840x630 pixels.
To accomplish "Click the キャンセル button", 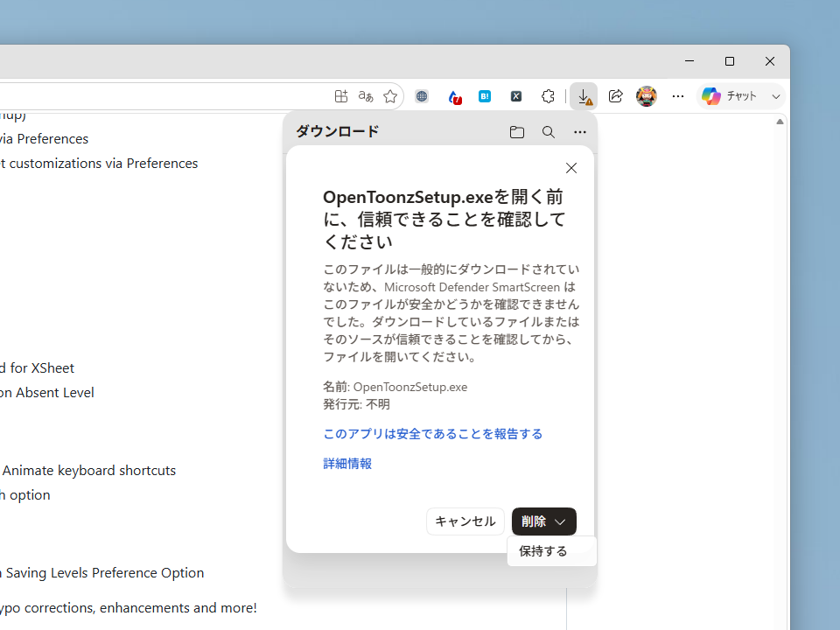I will pos(465,521).
